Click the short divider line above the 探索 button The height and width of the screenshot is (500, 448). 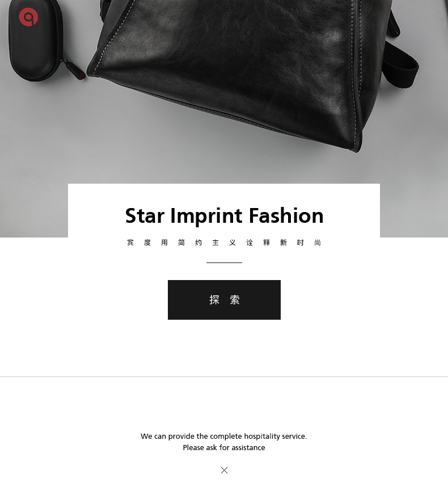tap(224, 263)
